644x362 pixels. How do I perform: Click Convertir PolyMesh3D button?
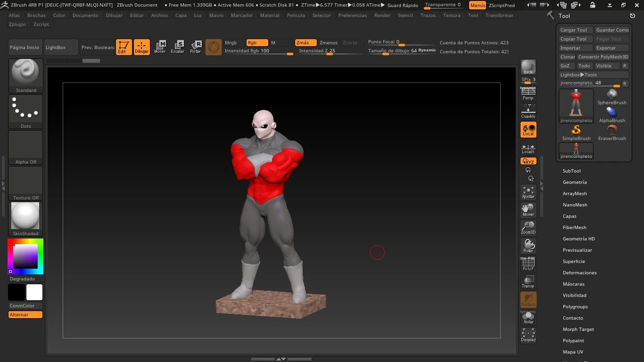tap(603, 57)
